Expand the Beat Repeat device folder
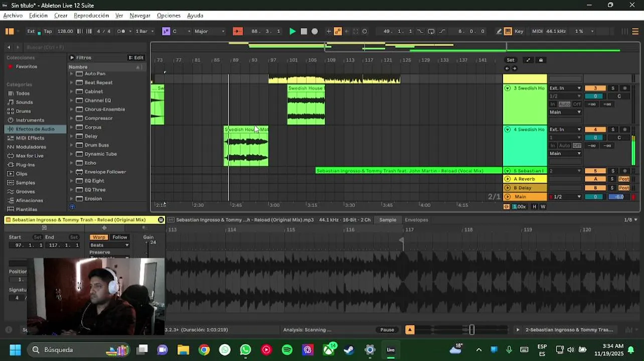Image resolution: width=644 pixels, height=361 pixels. pyautogui.click(x=72, y=83)
